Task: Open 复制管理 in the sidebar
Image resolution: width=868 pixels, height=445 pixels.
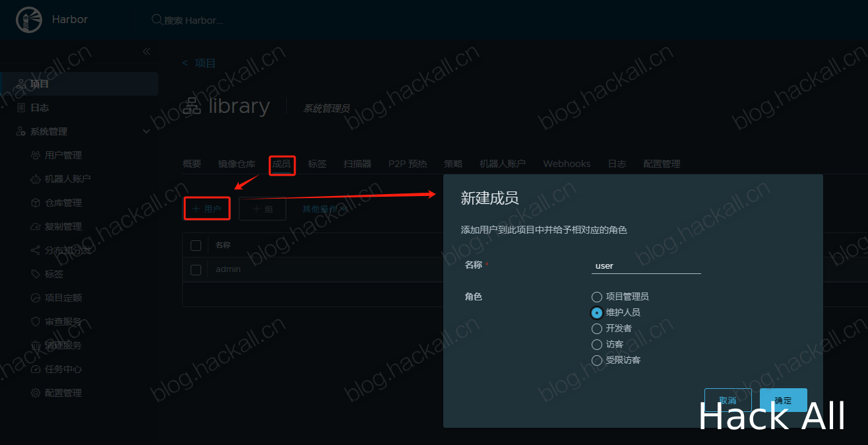Action: coord(63,226)
